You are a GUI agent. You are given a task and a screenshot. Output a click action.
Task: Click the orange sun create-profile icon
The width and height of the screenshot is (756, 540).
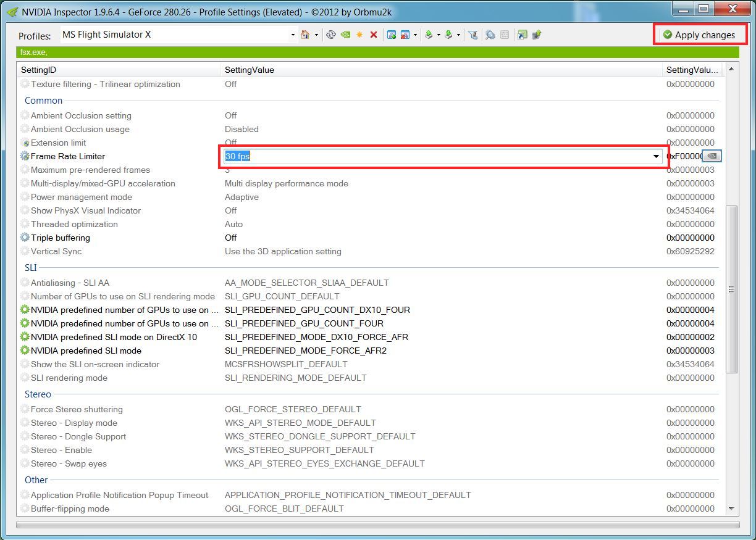coord(359,35)
